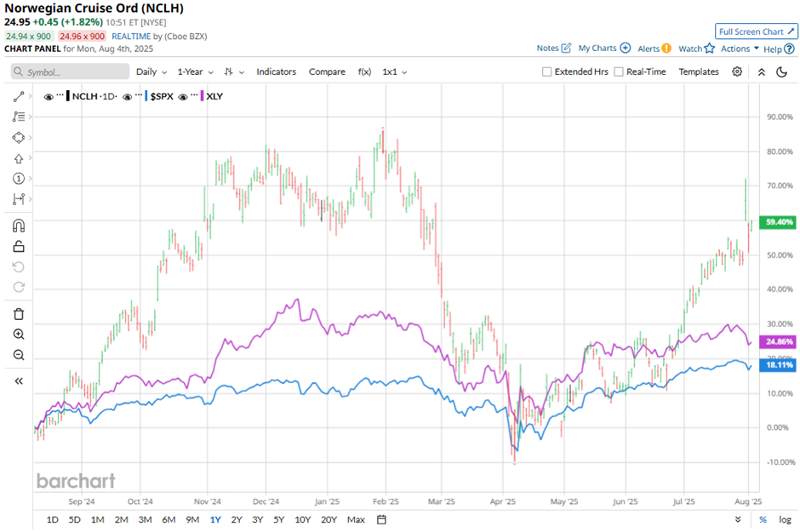
Task: Hide the $SPX comparison line
Action: (128, 96)
